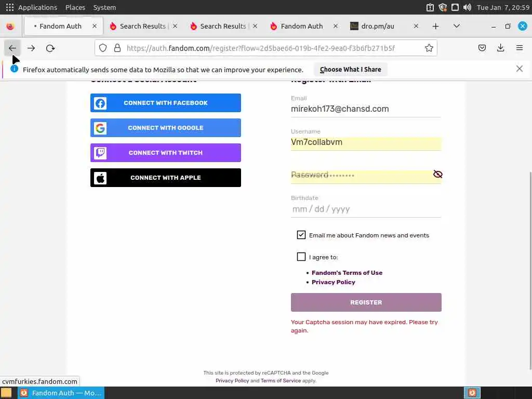Go forward one page in browser history
This screenshot has height=399, width=532.
31,48
